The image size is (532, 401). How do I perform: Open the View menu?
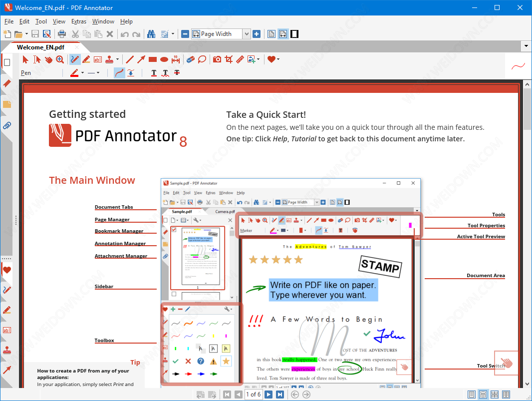(59, 21)
